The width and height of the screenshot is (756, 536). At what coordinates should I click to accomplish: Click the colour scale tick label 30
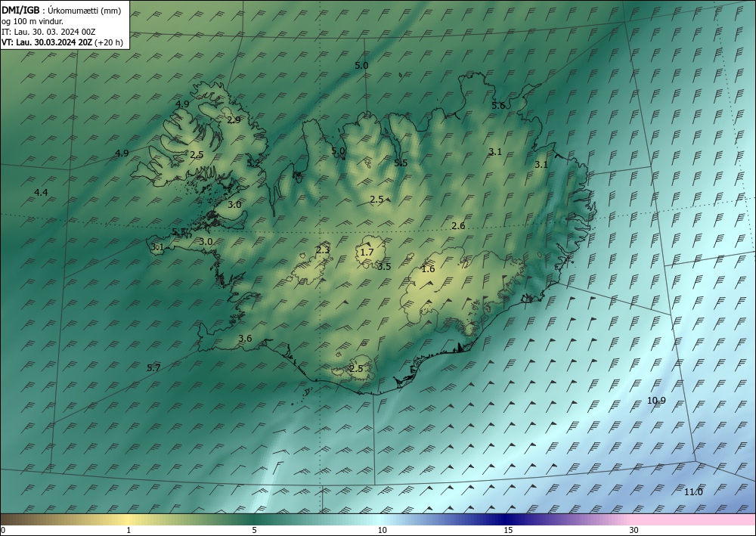point(634,531)
